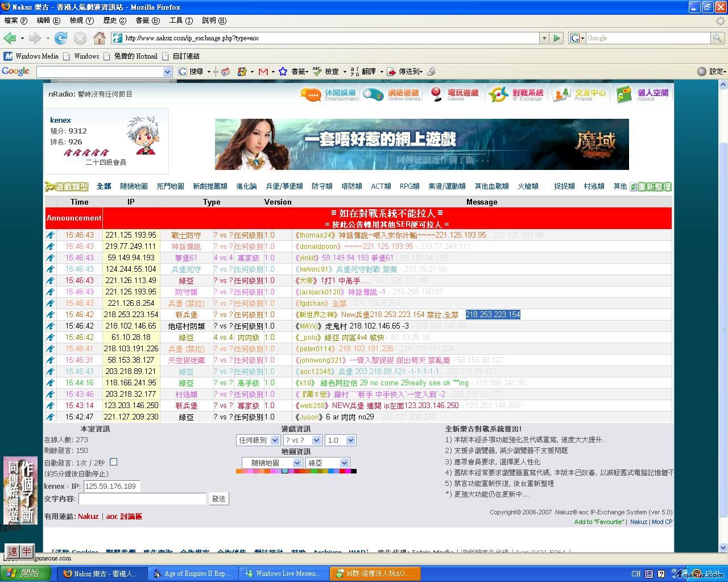Viewport: 728px width, 582px height.
Task: Pick the selected light blue color swatch
Action: point(285,471)
